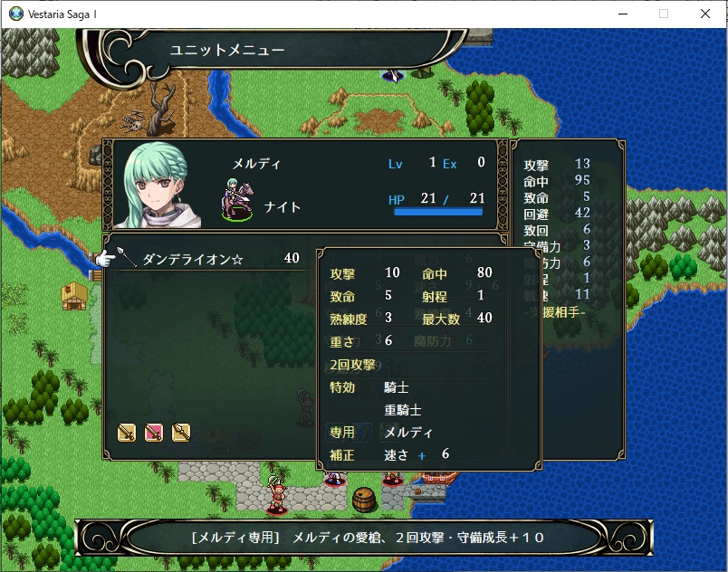
Task: Click the HP label
Action: [397, 200]
